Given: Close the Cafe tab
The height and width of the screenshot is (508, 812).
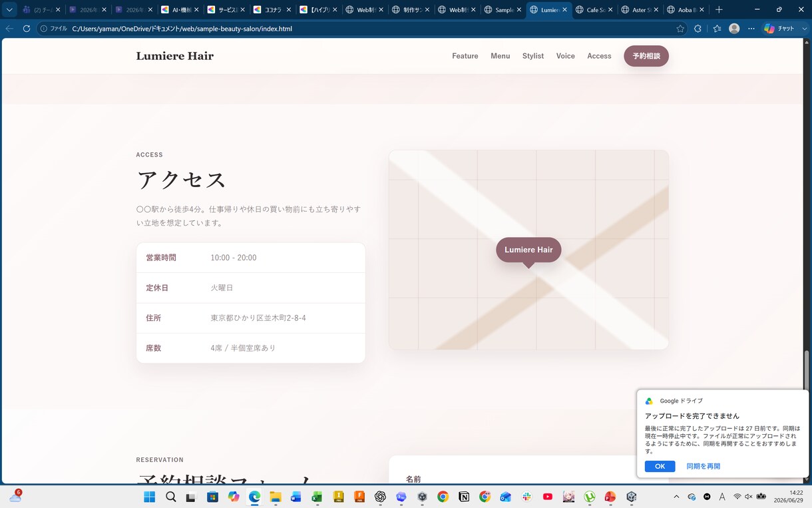Looking at the screenshot, I should [610, 10].
